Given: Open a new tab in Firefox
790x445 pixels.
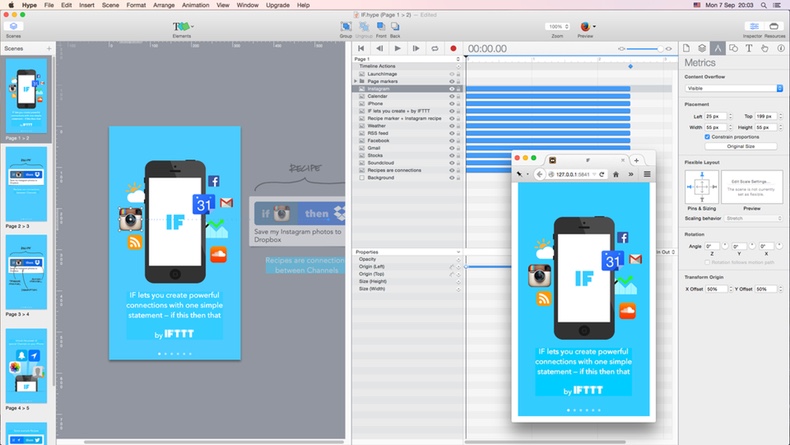Looking at the screenshot, I should tap(636, 160).
